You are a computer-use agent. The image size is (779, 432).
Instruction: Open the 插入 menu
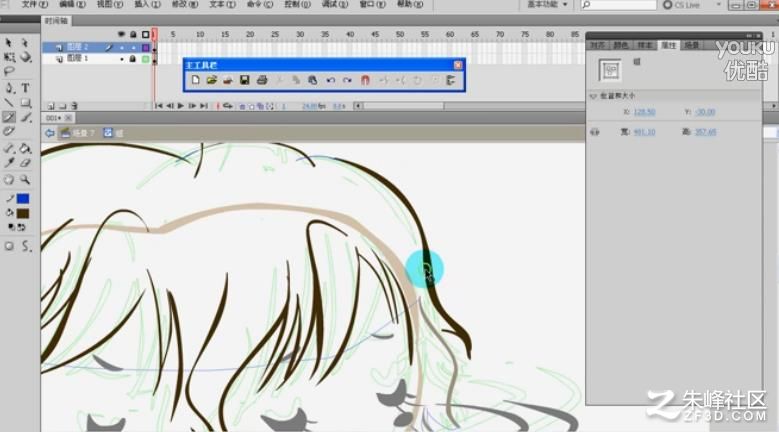148,4
